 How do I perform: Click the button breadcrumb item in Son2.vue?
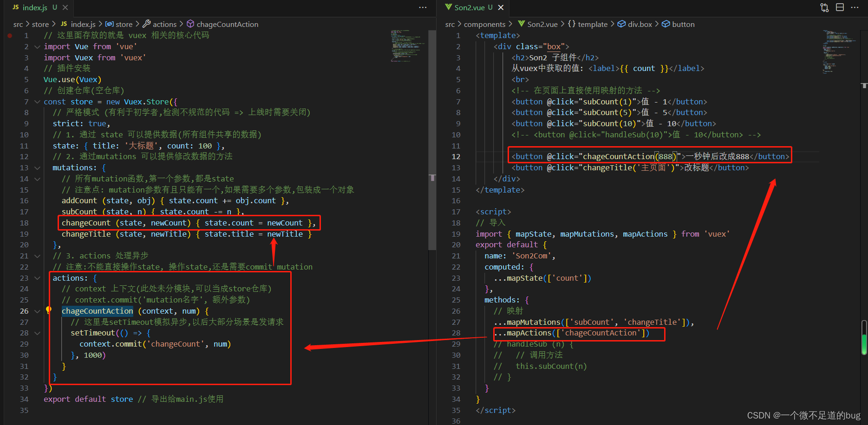point(682,24)
